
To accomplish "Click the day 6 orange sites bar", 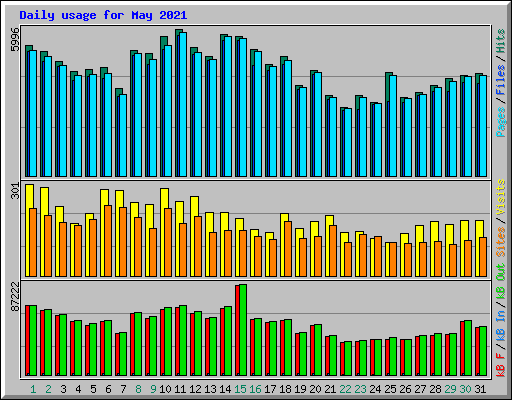I will 108,241.
